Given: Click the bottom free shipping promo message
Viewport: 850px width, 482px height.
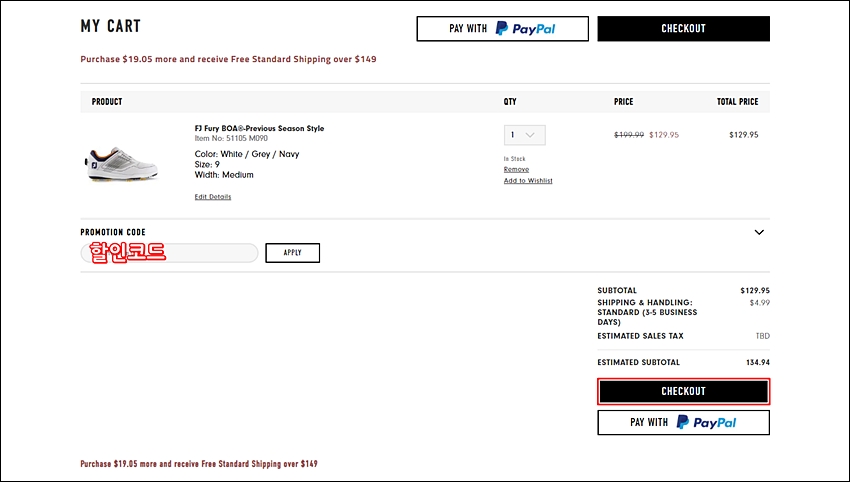Looking at the screenshot, I should coord(199,464).
